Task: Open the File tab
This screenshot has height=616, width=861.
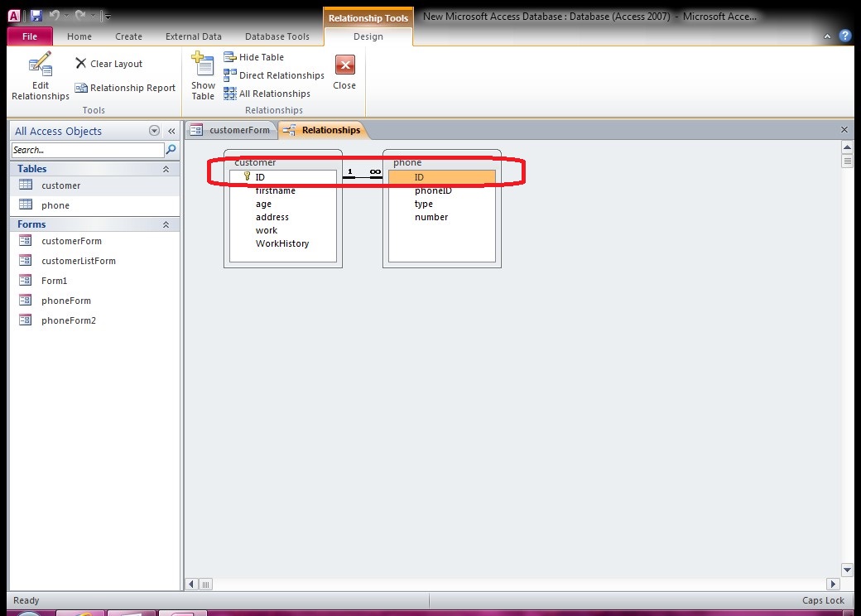Action: [30, 36]
